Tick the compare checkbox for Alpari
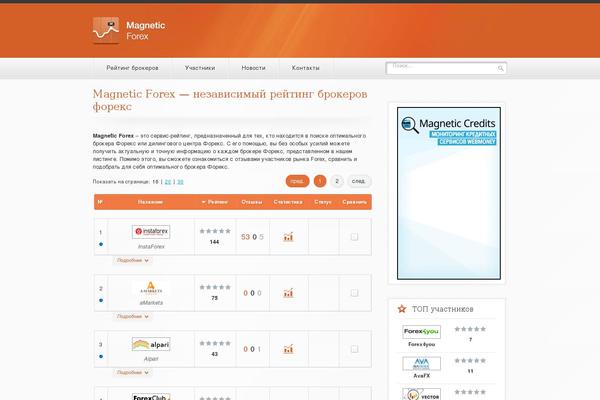 [354, 349]
